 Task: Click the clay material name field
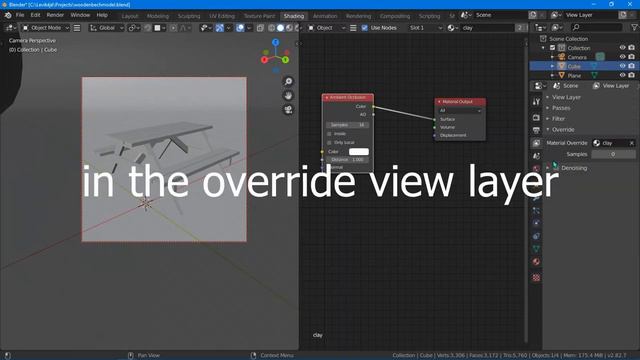487,28
